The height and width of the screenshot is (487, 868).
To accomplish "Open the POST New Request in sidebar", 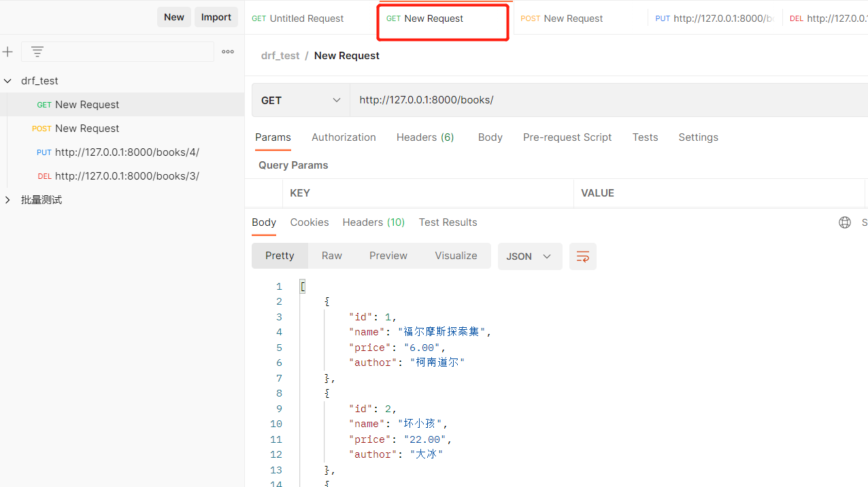I will [87, 129].
